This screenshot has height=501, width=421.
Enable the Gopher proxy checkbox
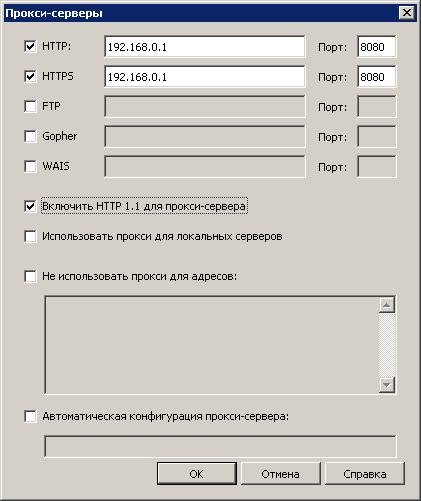(30, 136)
